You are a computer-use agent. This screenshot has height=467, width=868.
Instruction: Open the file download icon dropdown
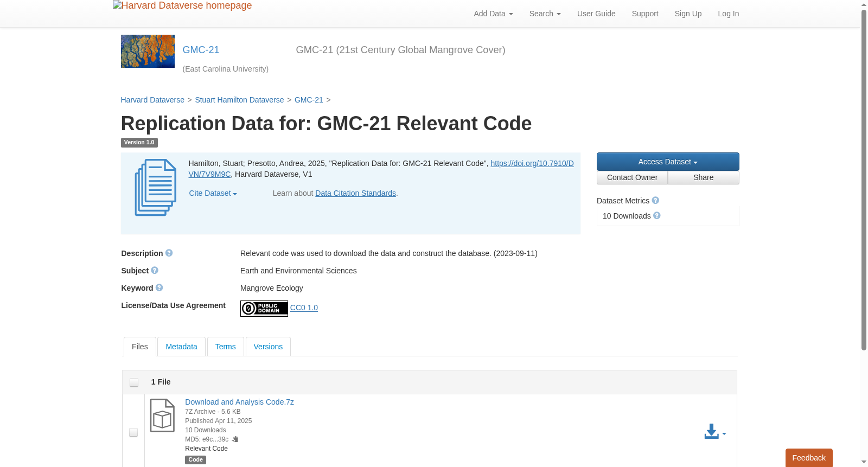pos(715,432)
